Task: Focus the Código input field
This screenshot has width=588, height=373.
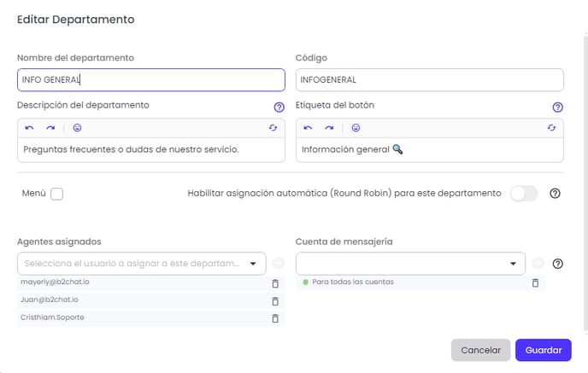Action: [430, 79]
